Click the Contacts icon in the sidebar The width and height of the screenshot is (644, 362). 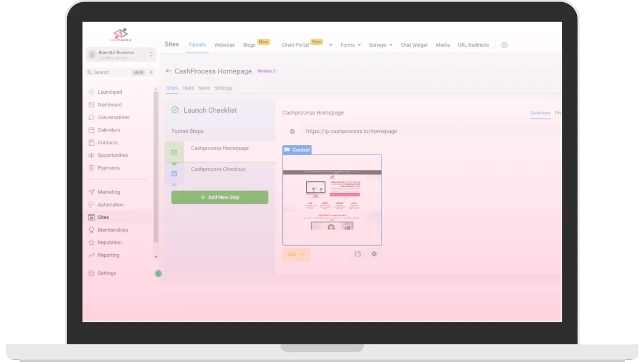(x=91, y=143)
